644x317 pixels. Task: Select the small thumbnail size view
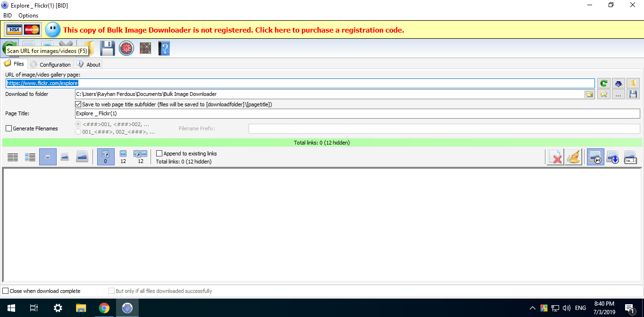(48, 157)
